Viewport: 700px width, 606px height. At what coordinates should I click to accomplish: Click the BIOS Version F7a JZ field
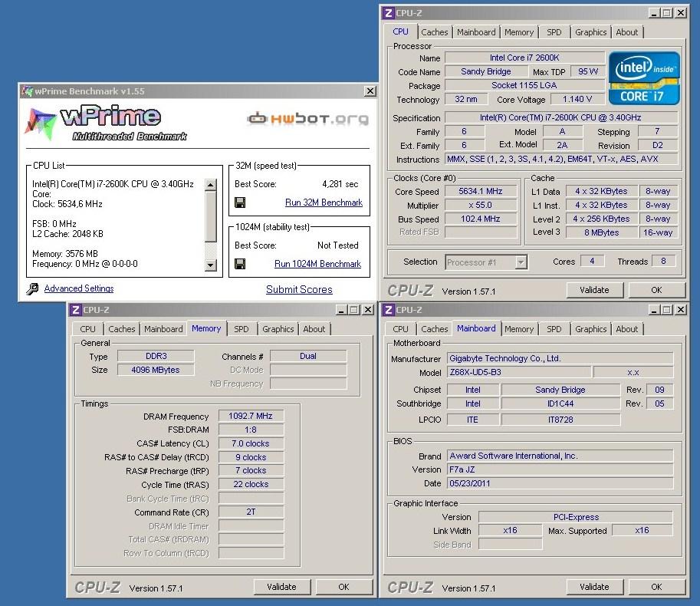pyautogui.click(x=560, y=469)
